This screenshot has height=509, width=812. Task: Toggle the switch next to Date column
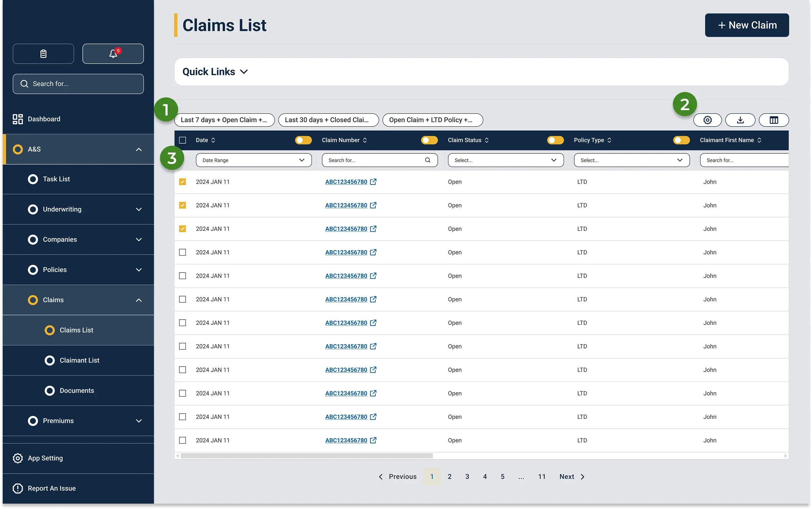(303, 140)
